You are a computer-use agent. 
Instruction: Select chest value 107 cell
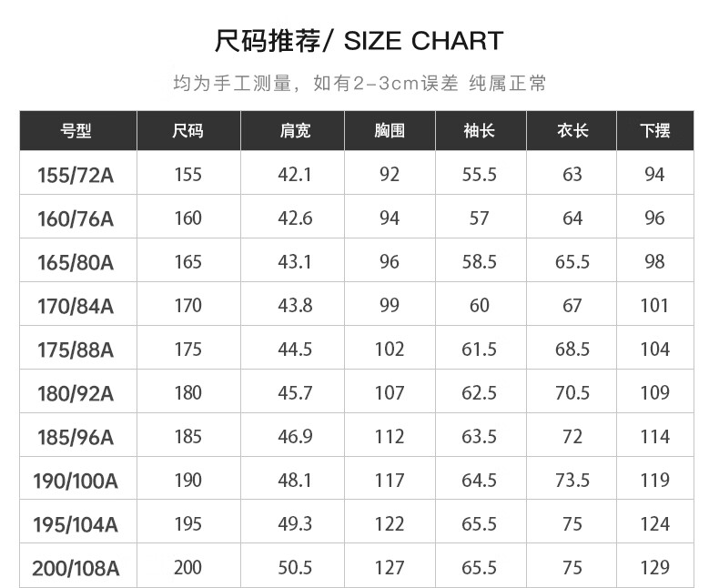(x=390, y=393)
